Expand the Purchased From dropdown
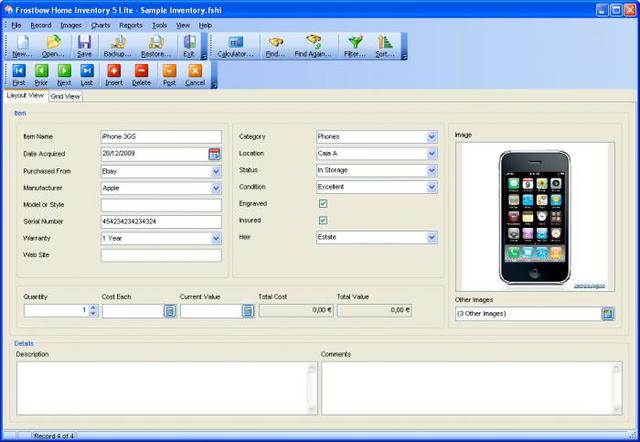The height and width of the screenshot is (442, 640). pyautogui.click(x=216, y=171)
